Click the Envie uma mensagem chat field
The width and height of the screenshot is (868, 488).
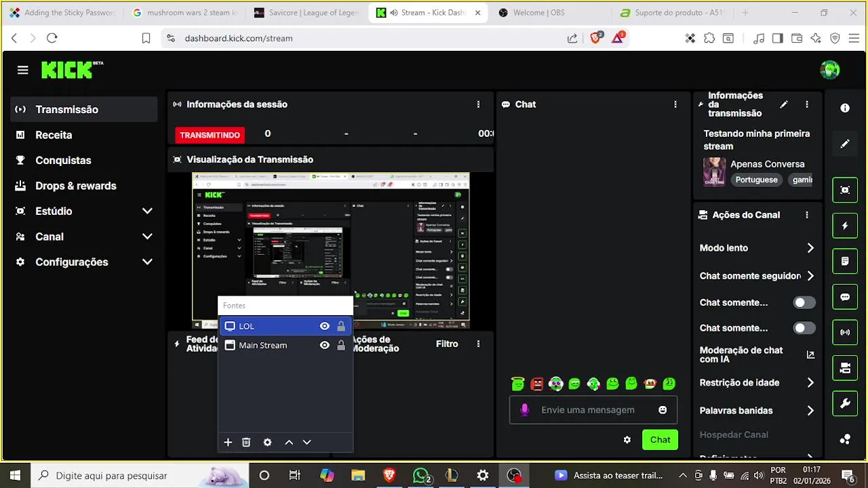coord(592,410)
